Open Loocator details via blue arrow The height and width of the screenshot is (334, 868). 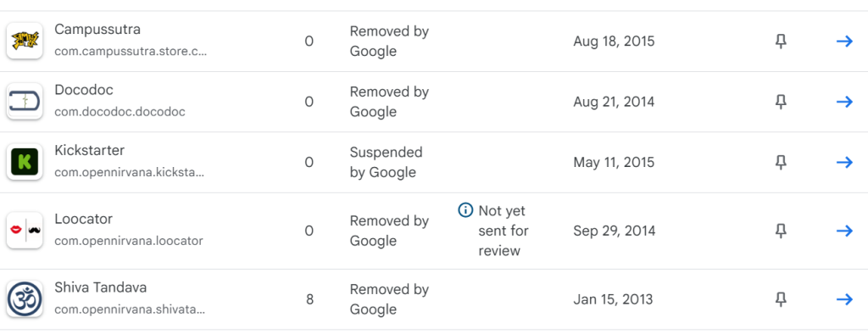point(844,231)
